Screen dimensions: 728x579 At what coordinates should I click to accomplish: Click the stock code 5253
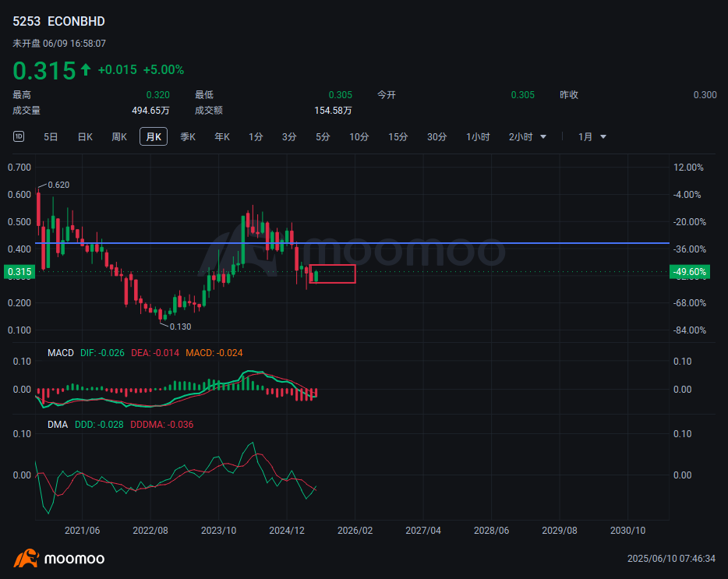(x=27, y=21)
